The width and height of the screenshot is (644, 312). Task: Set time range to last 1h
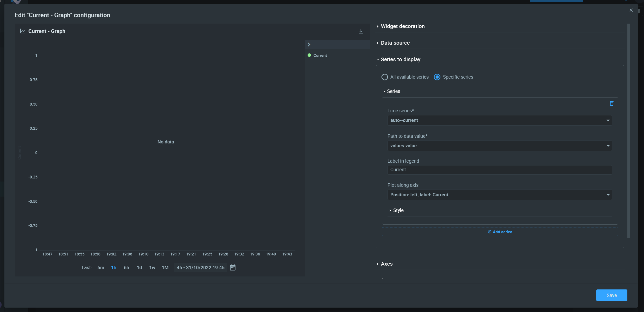point(114,268)
